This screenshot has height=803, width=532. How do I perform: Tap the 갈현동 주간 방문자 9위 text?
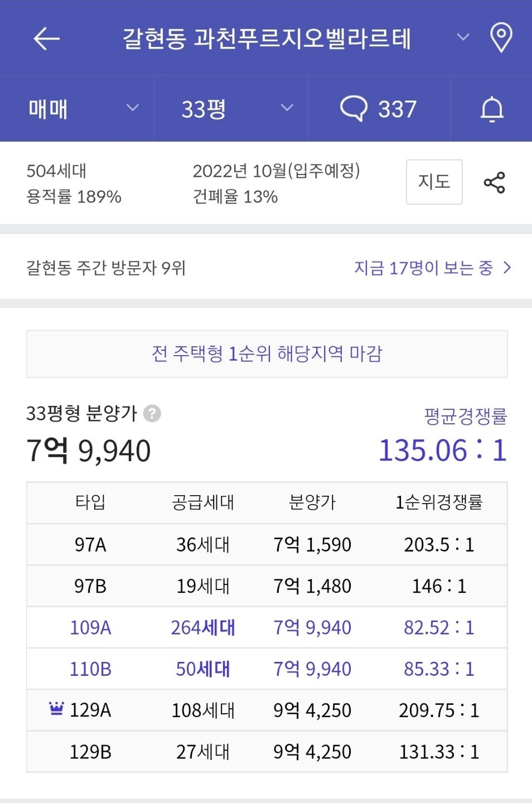106,268
